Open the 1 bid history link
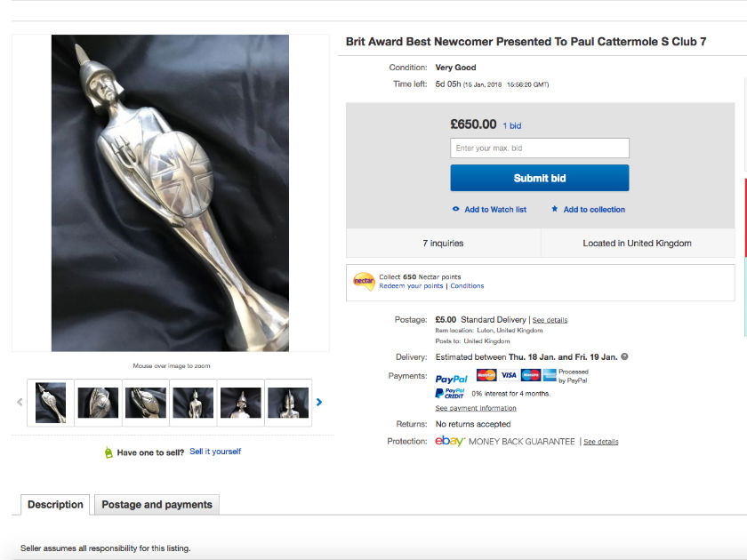The width and height of the screenshot is (747, 560). [x=512, y=126]
